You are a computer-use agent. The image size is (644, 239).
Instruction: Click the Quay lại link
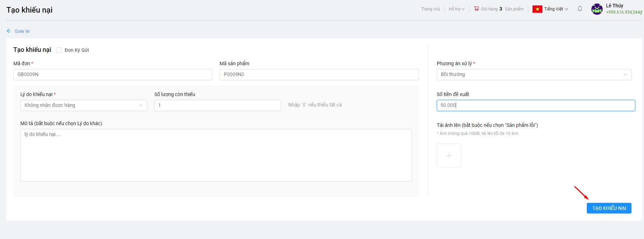[22, 31]
